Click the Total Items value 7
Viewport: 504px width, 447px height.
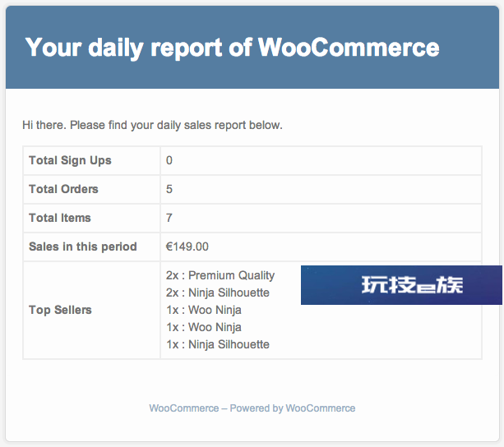[x=169, y=218]
